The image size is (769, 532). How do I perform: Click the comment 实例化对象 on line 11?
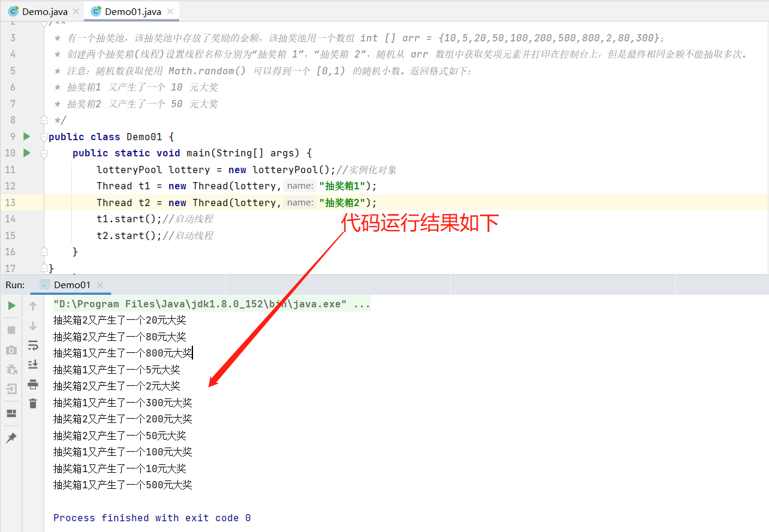click(x=373, y=170)
